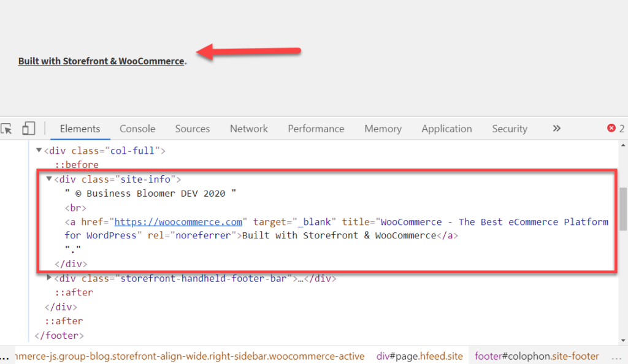The image size is (628, 364).
Task: Click the _blank target attribute value
Action: (313, 222)
